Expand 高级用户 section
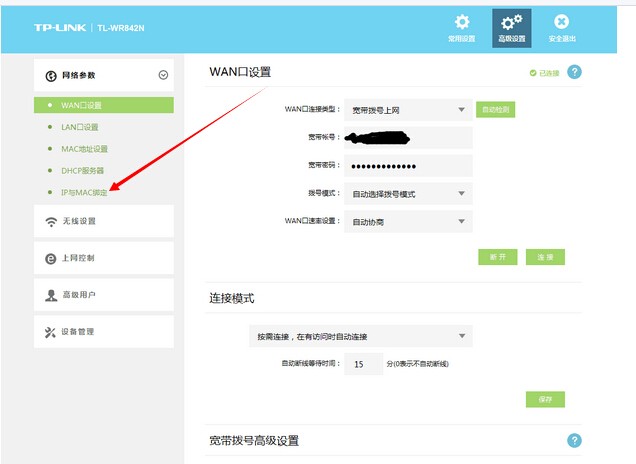636x464 pixels. click(x=104, y=295)
